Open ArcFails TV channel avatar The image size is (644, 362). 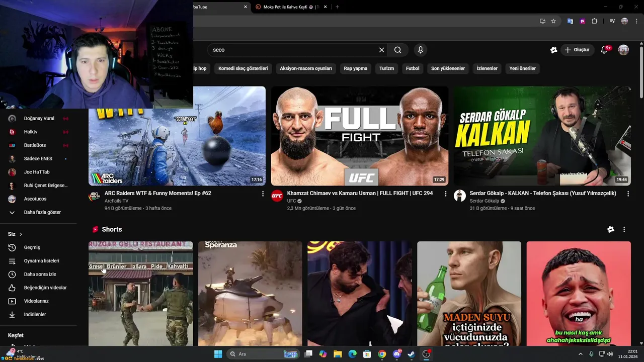point(95,196)
